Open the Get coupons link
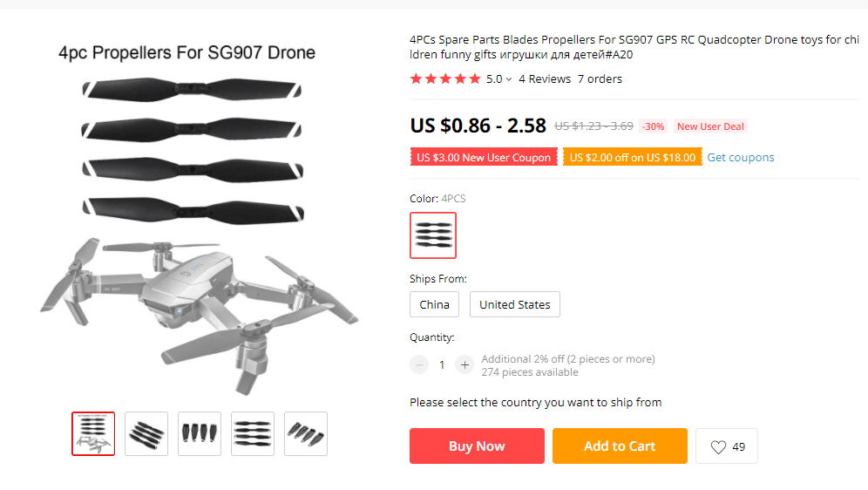 pyautogui.click(x=740, y=158)
